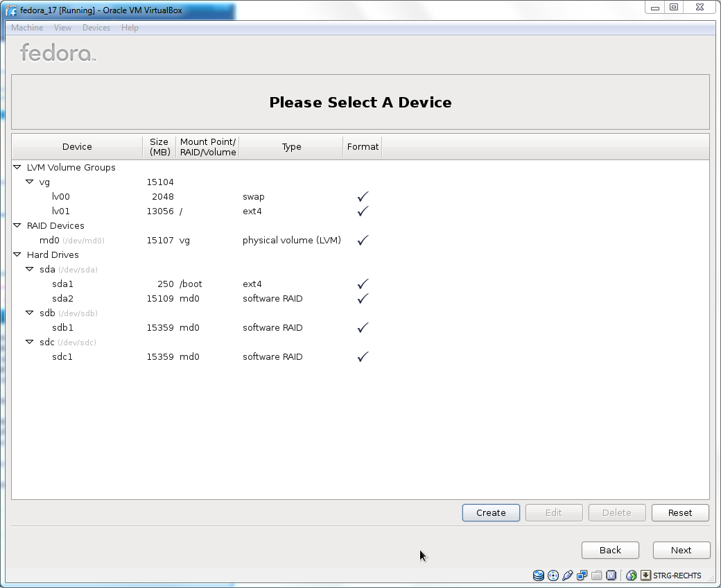Collapse the Hard Drives section
Image resolution: width=721 pixels, height=588 pixels.
17,254
